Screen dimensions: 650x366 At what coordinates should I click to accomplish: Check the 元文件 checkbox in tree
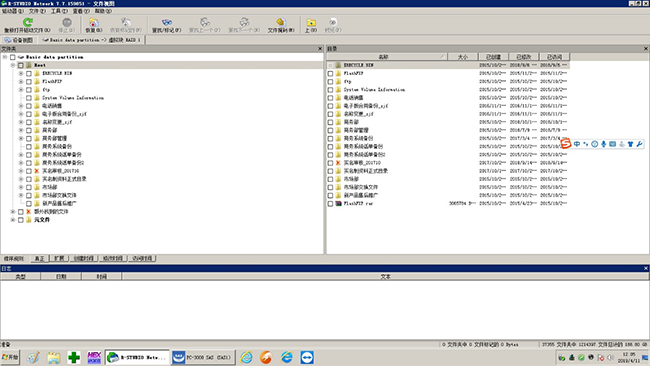[x=21, y=220]
